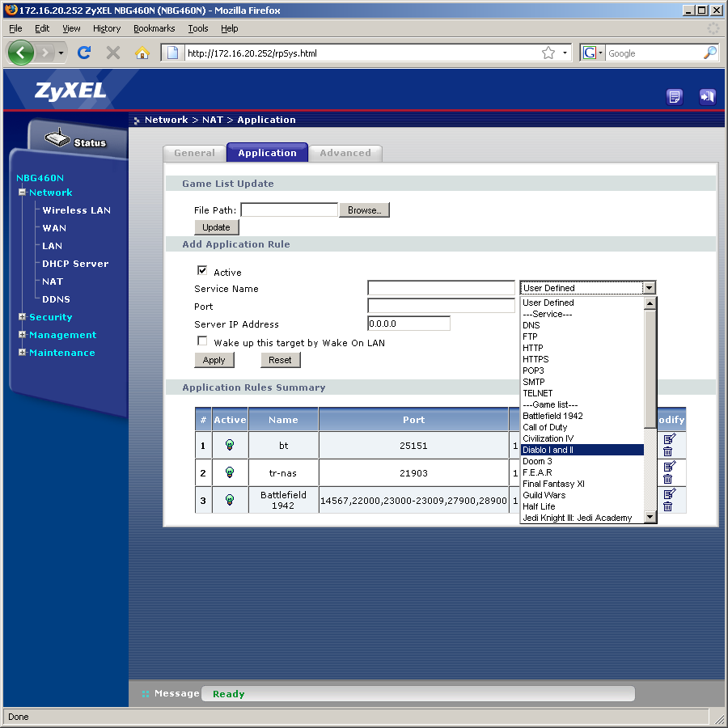
Task: Click the dropdown list scroll down arrow
Action: pos(650,517)
